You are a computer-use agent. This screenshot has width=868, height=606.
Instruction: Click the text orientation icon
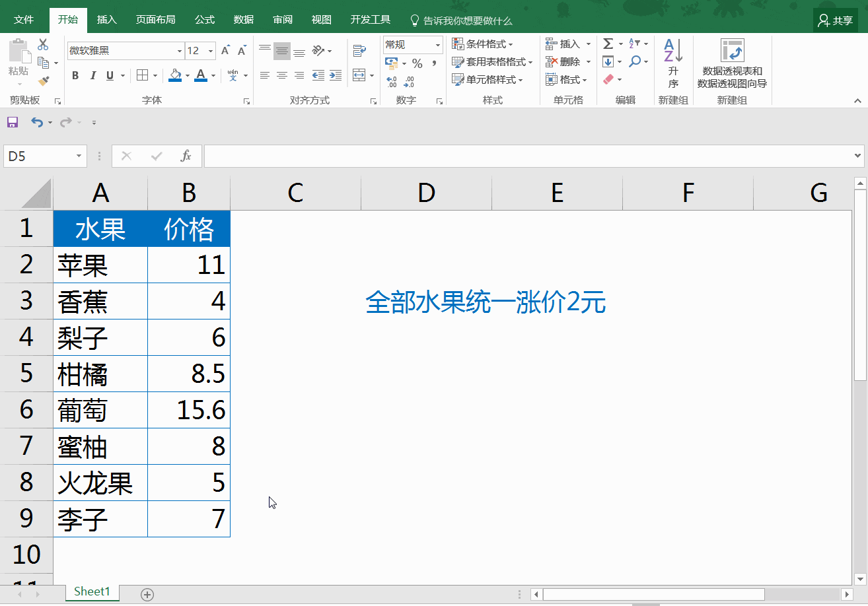(x=318, y=51)
